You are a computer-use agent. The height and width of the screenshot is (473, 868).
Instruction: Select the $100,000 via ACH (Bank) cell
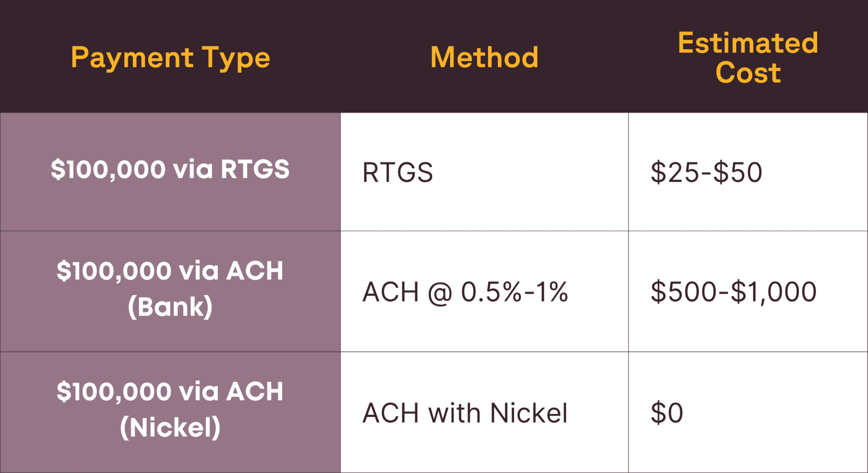click(170, 291)
